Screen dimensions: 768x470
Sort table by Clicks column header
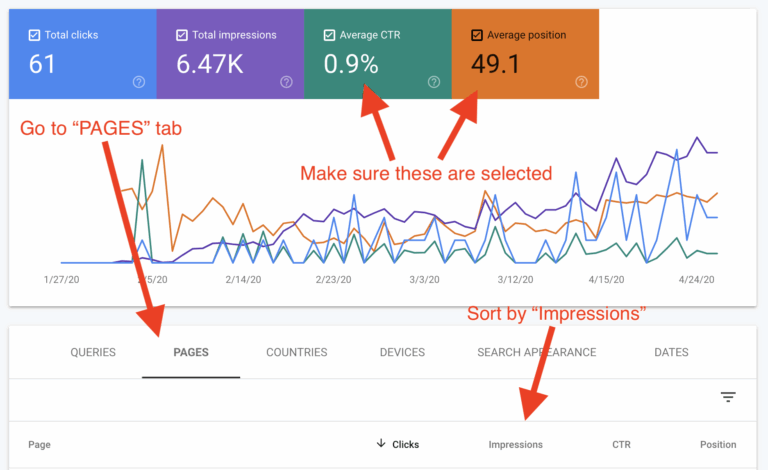[406, 445]
